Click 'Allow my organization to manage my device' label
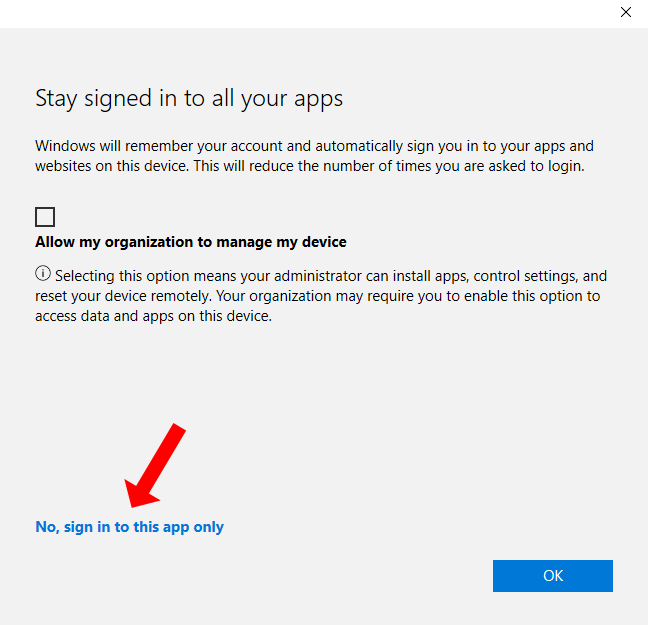 (191, 242)
